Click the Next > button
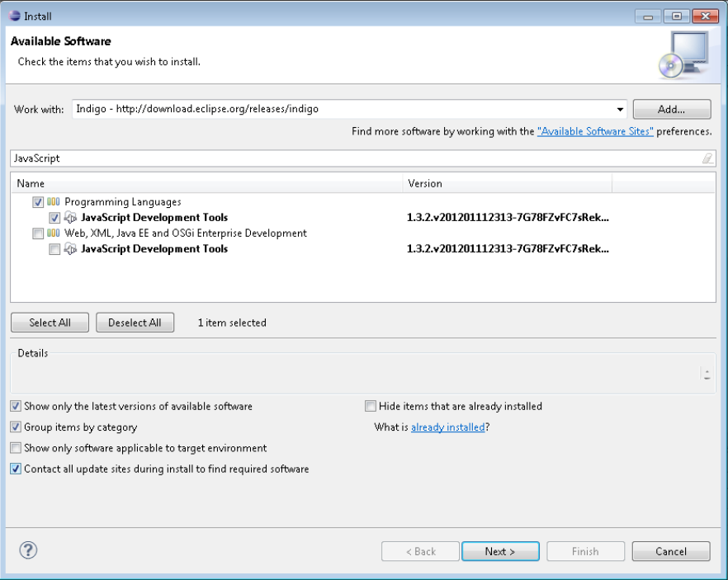 pos(500,551)
